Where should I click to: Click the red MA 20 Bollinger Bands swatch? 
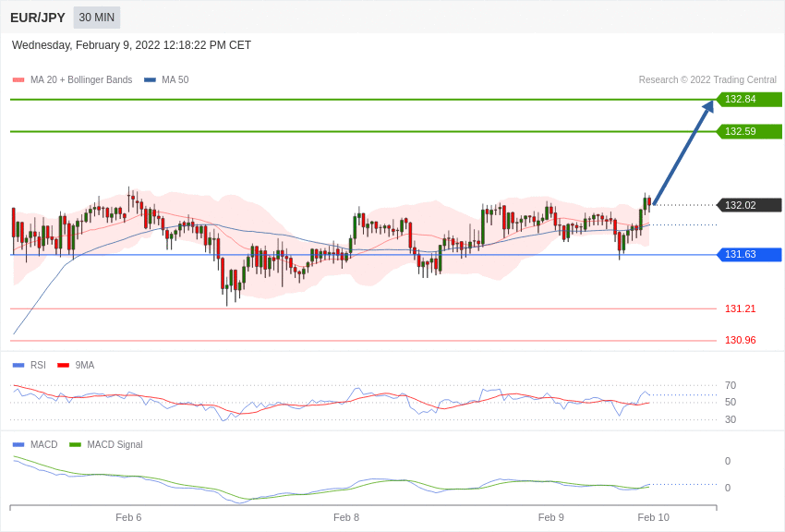pos(18,80)
